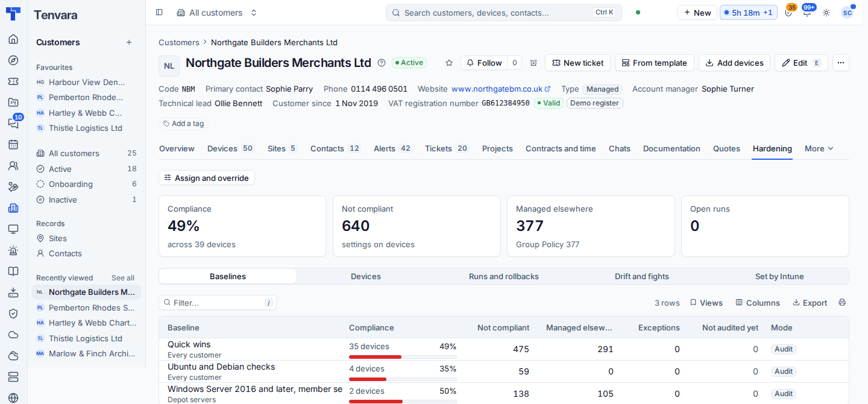Screen dimensions: 868x404
Task: Click help icon beside the customer name
Action: (382, 63)
